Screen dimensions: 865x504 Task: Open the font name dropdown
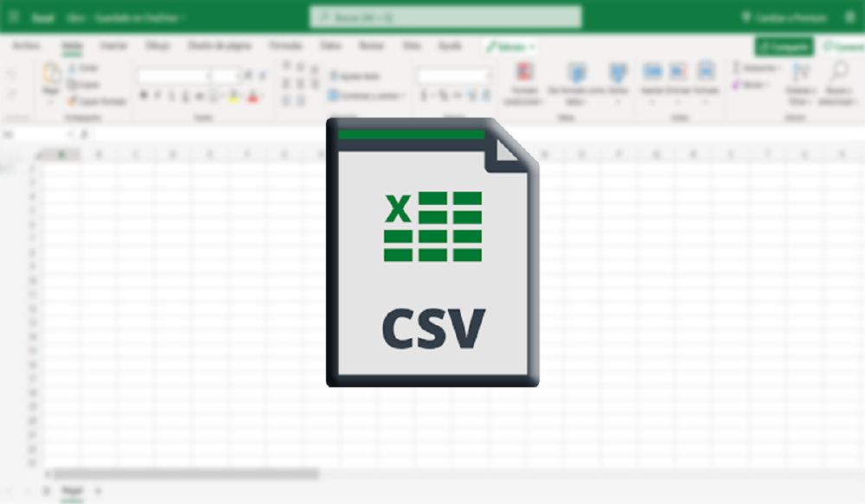(x=173, y=76)
